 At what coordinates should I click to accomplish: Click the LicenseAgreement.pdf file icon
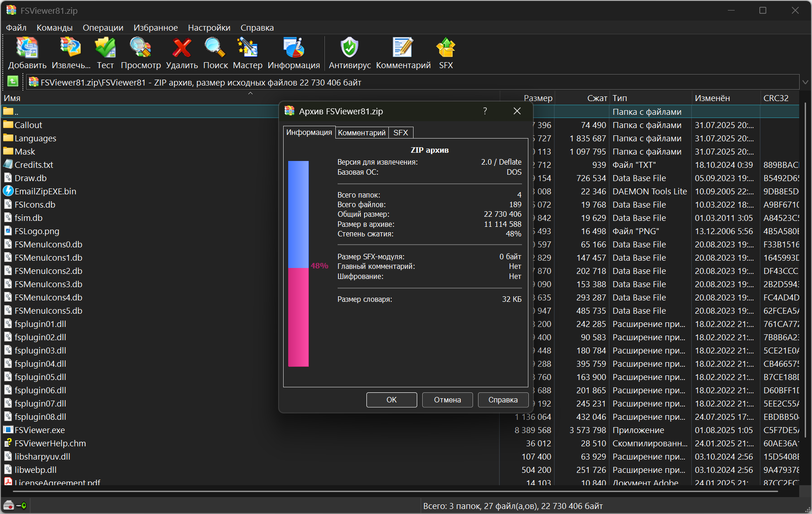[x=8, y=482]
